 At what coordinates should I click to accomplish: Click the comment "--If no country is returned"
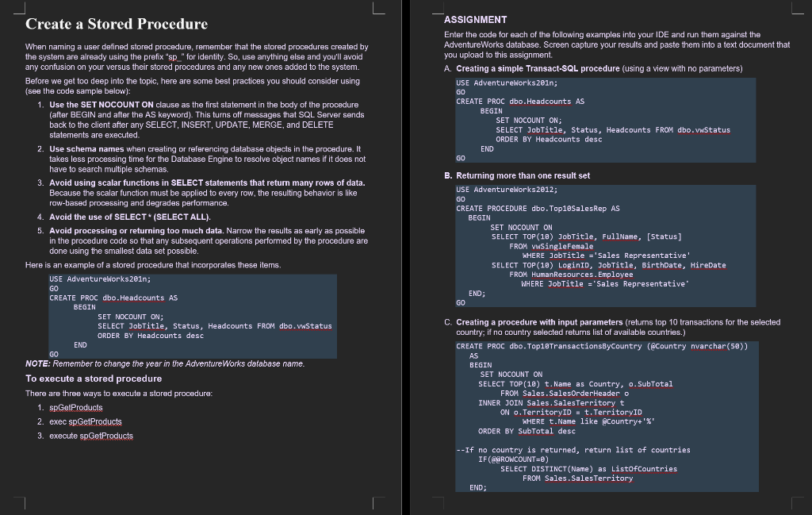click(x=573, y=450)
